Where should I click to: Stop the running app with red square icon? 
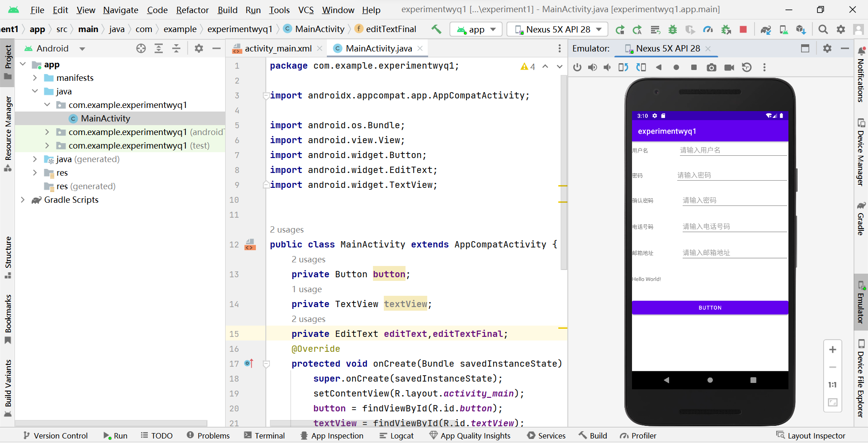(x=743, y=29)
